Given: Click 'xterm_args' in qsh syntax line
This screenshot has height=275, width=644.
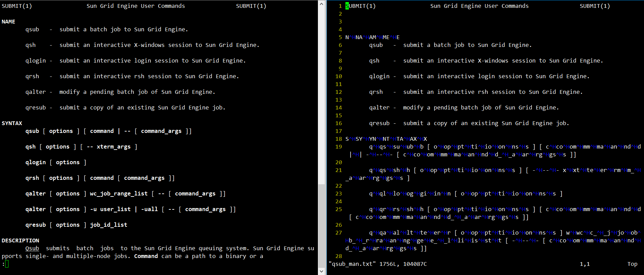Looking at the screenshot, I should point(114,147).
